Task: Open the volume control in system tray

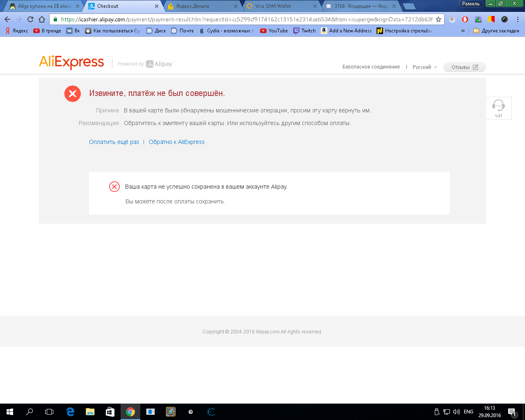Action: (457, 412)
